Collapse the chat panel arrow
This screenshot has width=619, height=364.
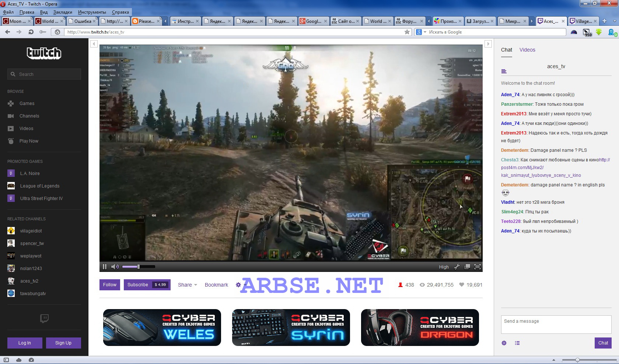point(488,44)
